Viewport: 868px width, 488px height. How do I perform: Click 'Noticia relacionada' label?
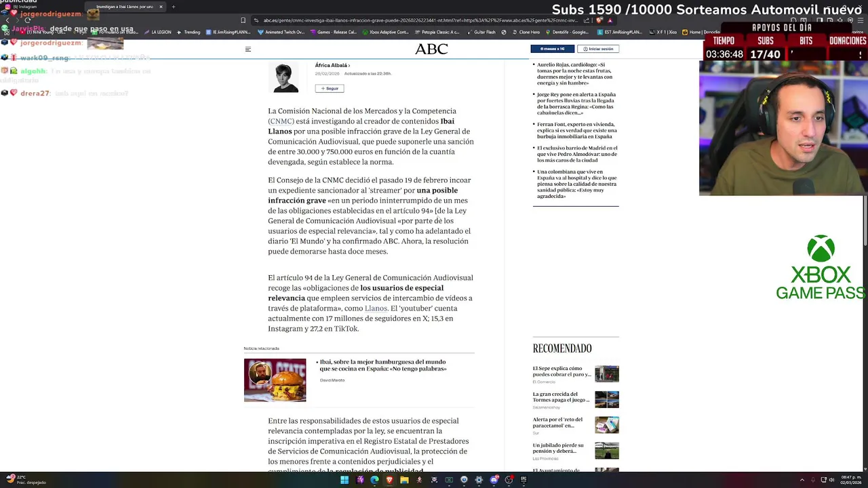(262, 348)
